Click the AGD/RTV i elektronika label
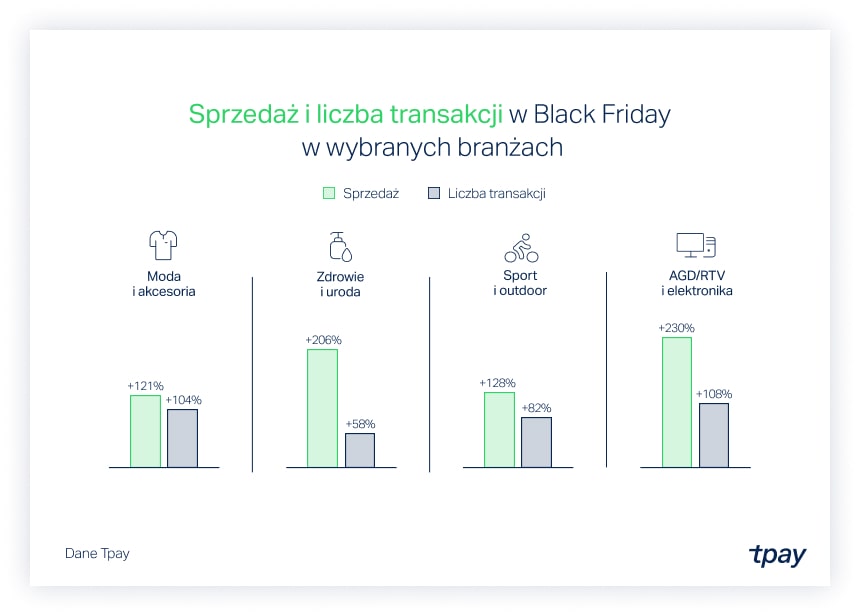 [x=697, y=283]
